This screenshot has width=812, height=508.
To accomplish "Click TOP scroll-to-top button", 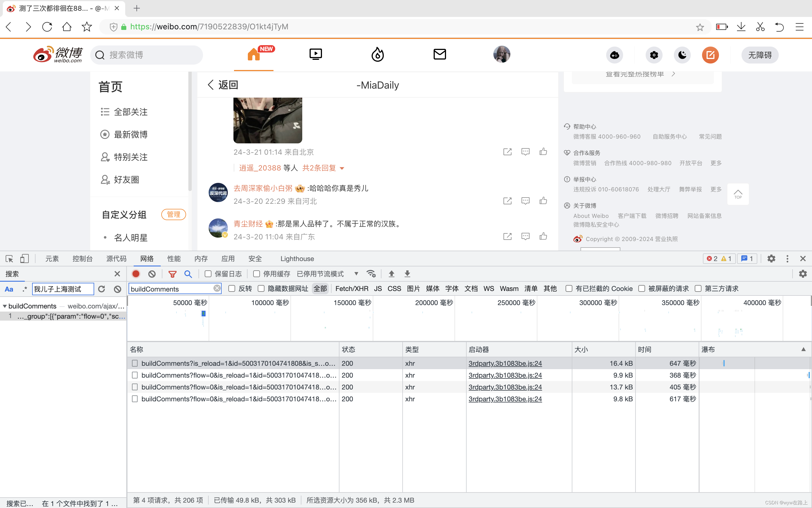I will pos(738,194).
